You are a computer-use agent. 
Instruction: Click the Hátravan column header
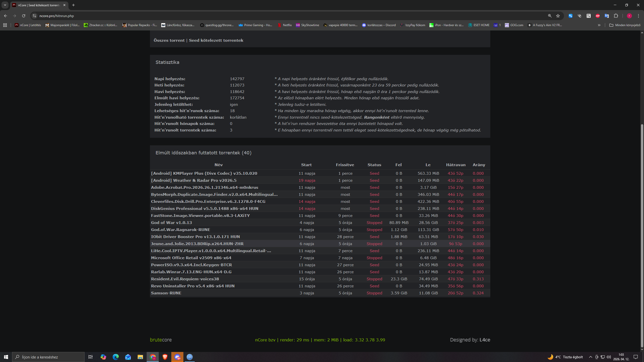coord(456,165)
